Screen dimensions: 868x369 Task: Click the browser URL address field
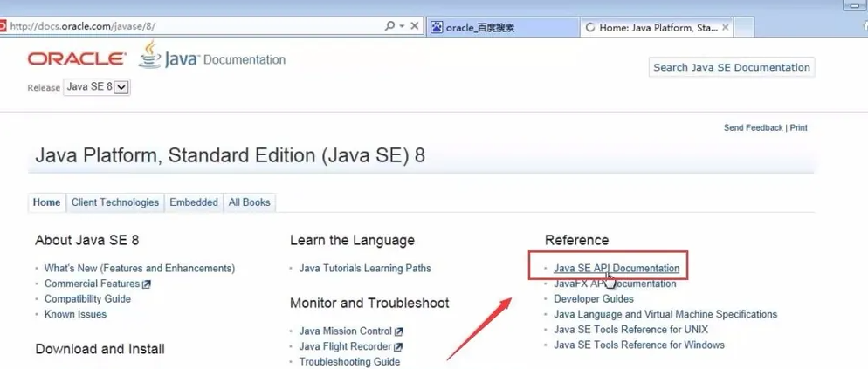point(192,27)
